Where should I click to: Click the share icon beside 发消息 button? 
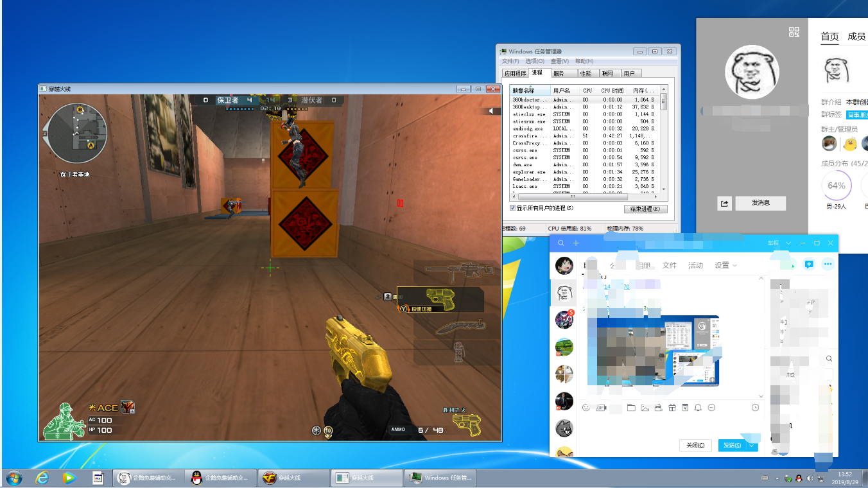coord(724,203)
